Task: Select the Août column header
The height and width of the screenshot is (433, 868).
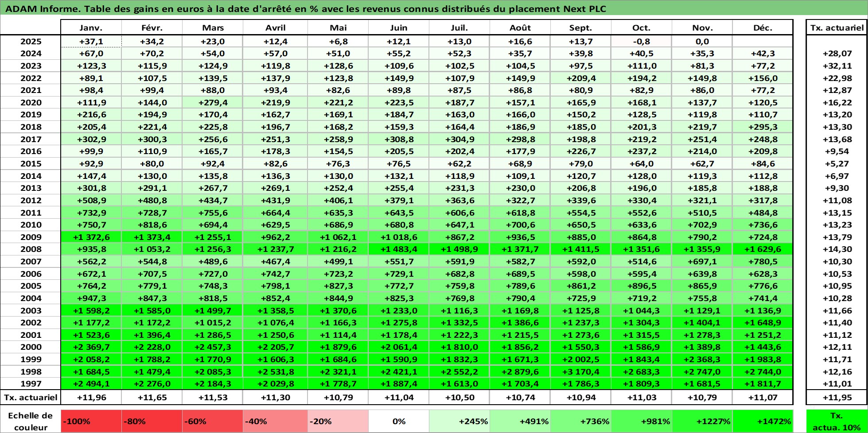Action: tap(520, 27)
